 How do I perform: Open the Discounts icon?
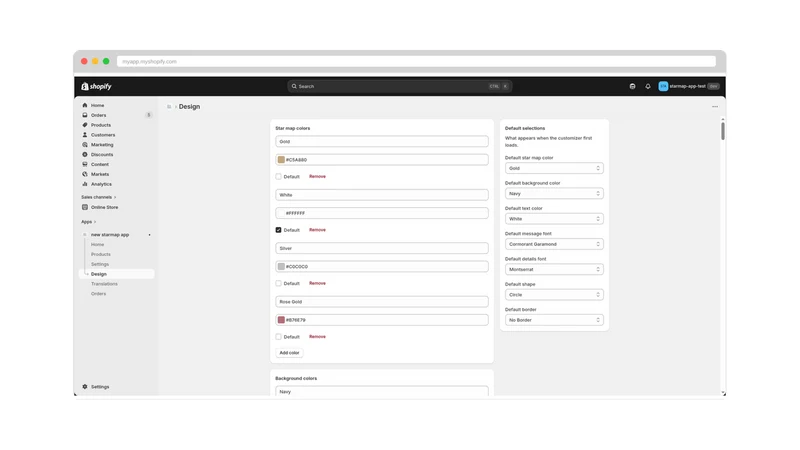point(85,154)
